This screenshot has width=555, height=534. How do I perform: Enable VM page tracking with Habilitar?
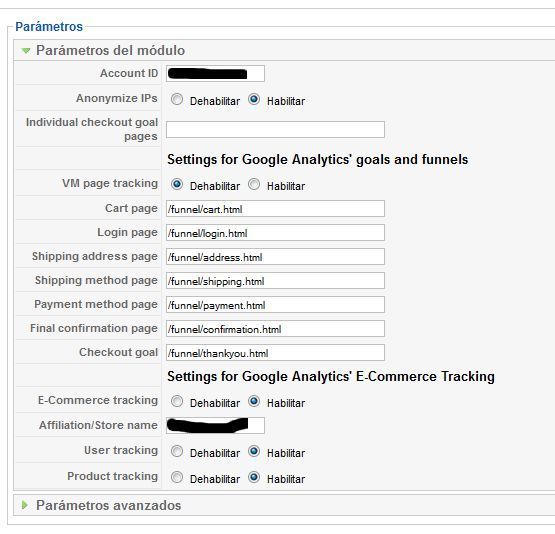[x=254, y=184]
